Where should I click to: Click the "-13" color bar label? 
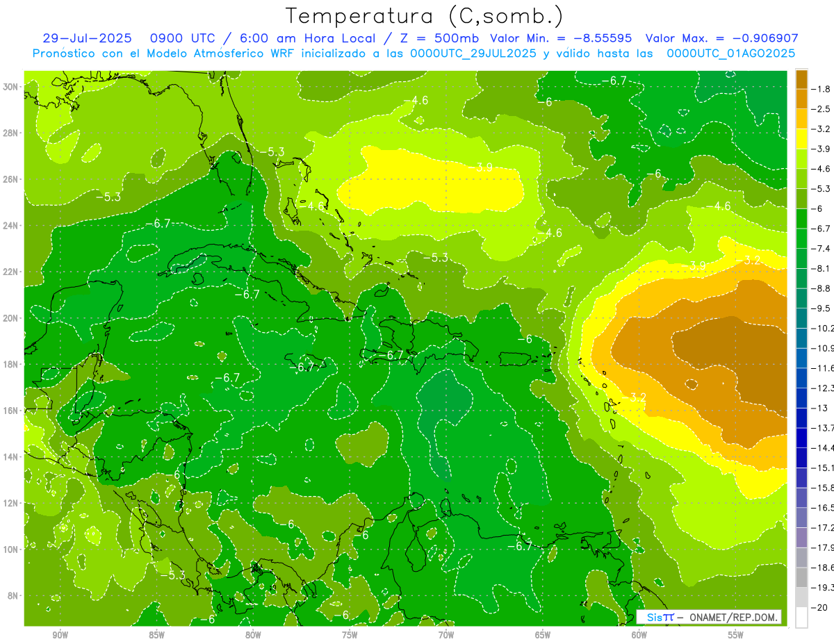coord(820,408)
